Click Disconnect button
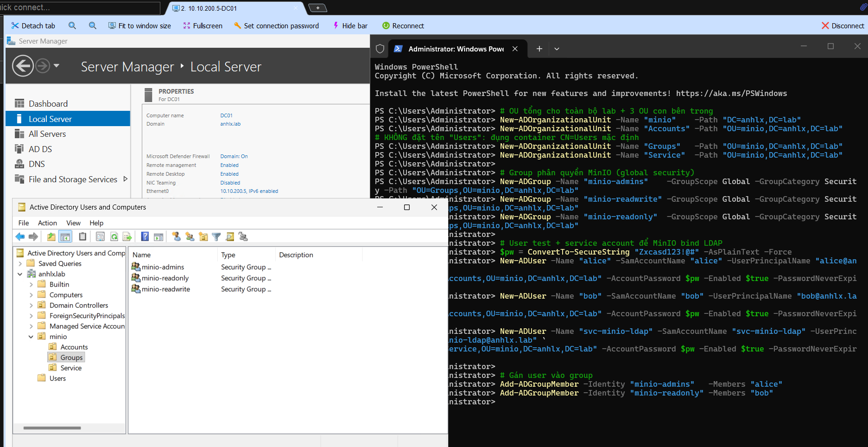This screenshot has height=447, width=868. tap(843, 26)
